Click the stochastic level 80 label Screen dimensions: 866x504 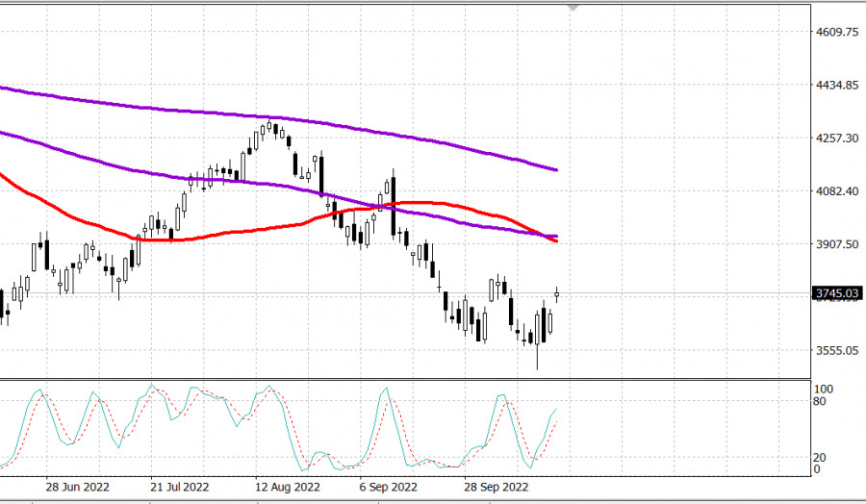tap(820, 401)
